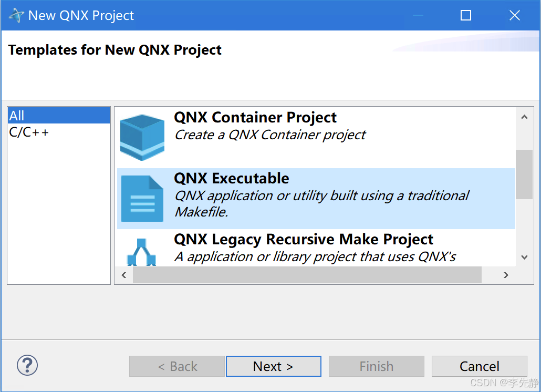Screen dimensions: 541x392
Task: Click the right arrow of the horizontal scrollbar
Action: tap(506, 275)
